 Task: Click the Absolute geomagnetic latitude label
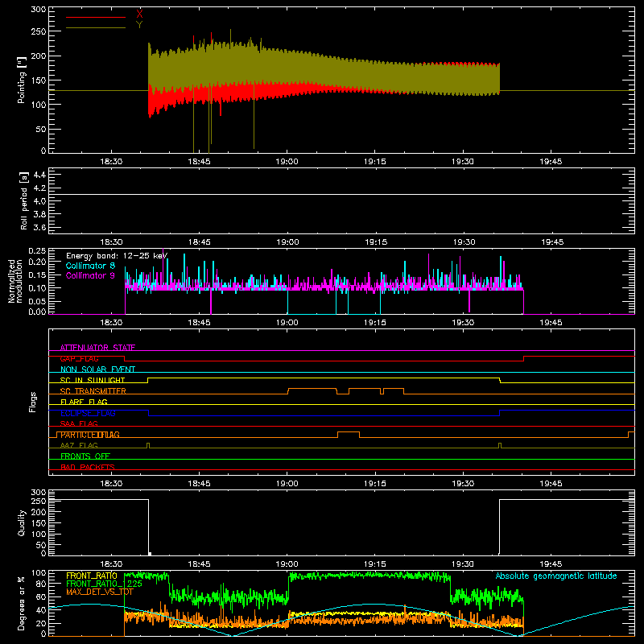coord(556,576)
